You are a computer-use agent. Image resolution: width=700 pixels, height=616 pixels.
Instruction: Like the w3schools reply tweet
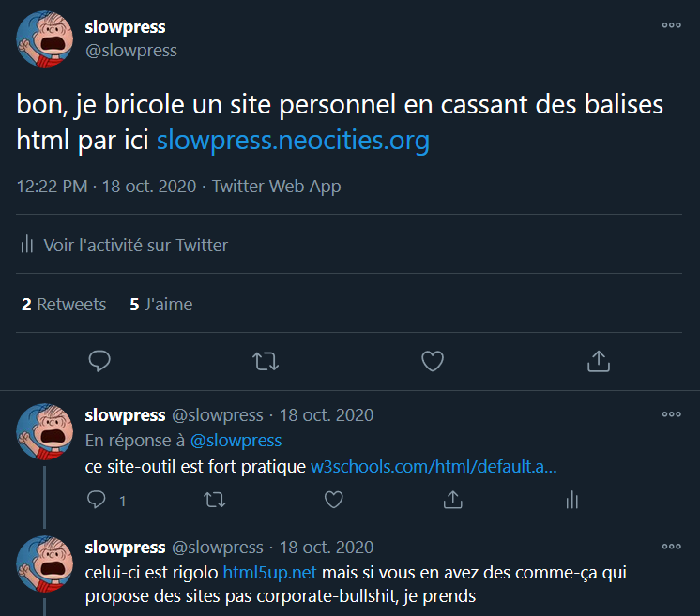coord(333,501)
